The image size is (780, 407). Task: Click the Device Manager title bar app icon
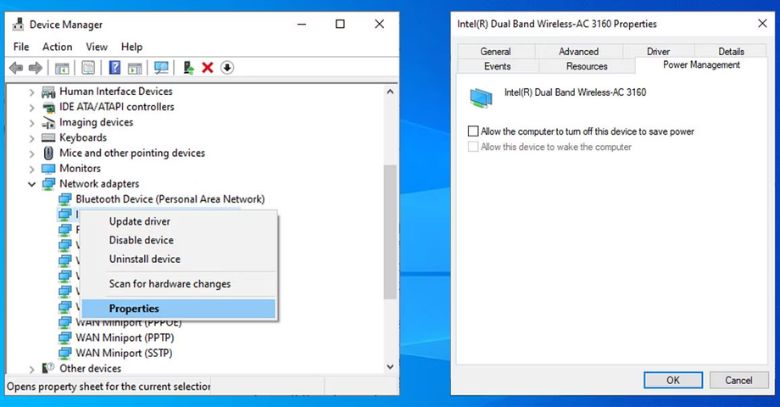(18, 24)
